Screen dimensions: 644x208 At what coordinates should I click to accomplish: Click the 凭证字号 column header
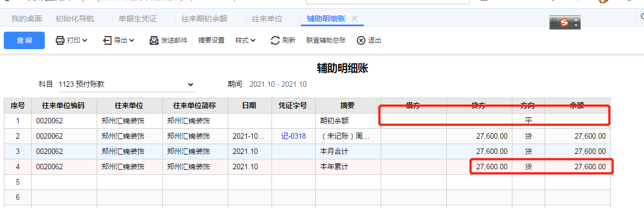pos(294,105)
